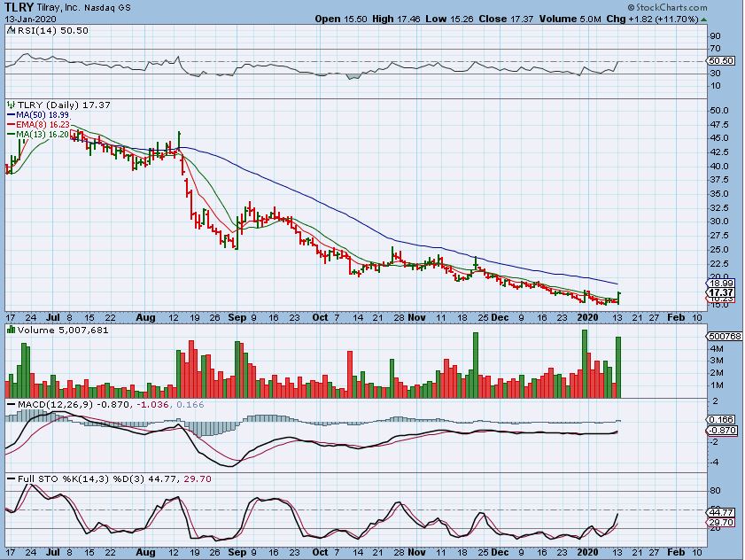Image resolution: width=745 pixels, height=560 pixels.
Task: Select the Volume 5,007,681 label
Action: point(63,330)
